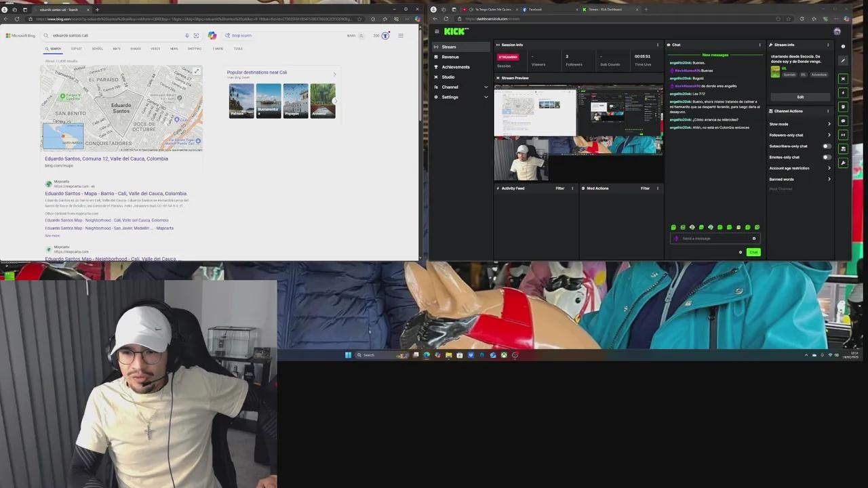
Task: Click Bing rewards badge icon
Action: (385, 35)
